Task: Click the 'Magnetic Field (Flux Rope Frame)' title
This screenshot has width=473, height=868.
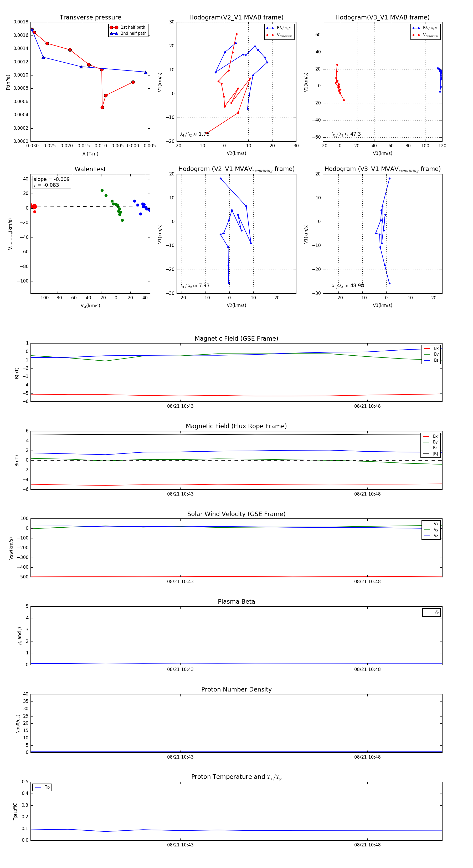Action: click(236, 426)
